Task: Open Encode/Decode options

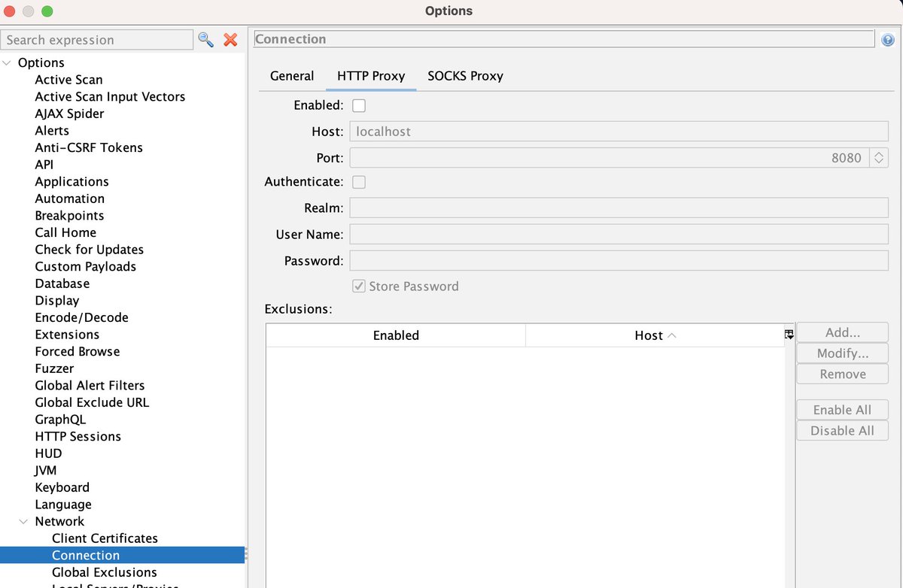Action: point(82,317)
